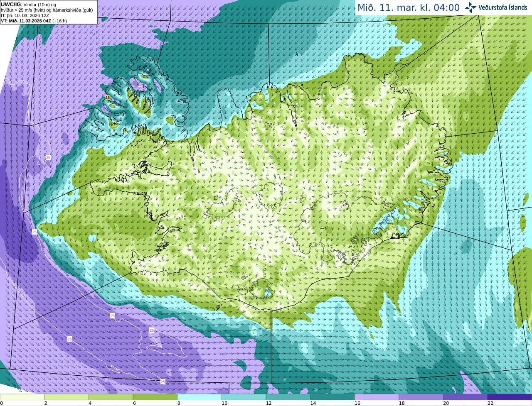
Task: Pick the 0–2 m/s pale cream legend swatch
Action: click(22, 397)
